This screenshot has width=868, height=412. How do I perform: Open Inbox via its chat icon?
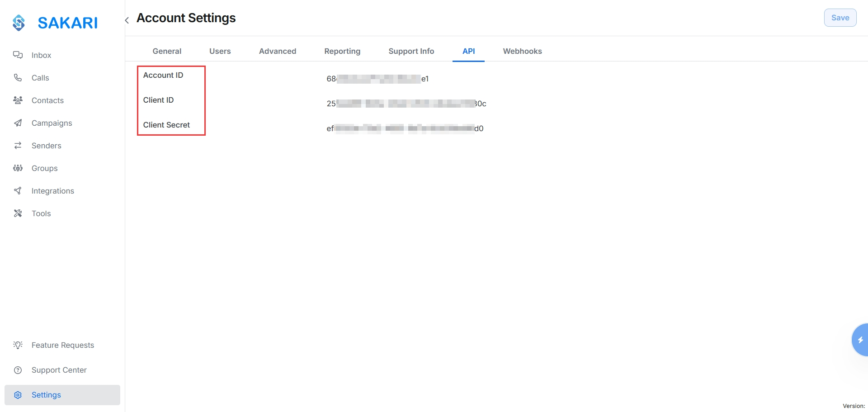coord(18,55)
